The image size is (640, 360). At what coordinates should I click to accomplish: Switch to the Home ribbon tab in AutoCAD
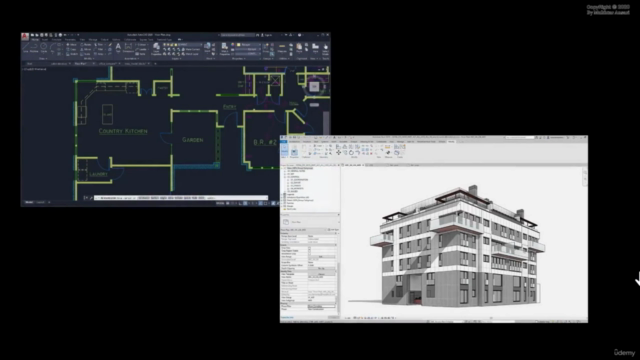[x=35, y=40]
